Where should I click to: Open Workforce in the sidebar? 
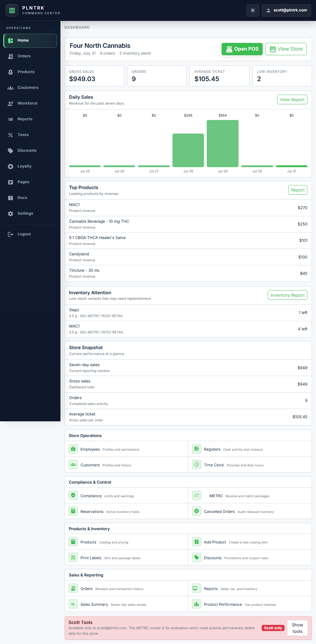point(30,104)
